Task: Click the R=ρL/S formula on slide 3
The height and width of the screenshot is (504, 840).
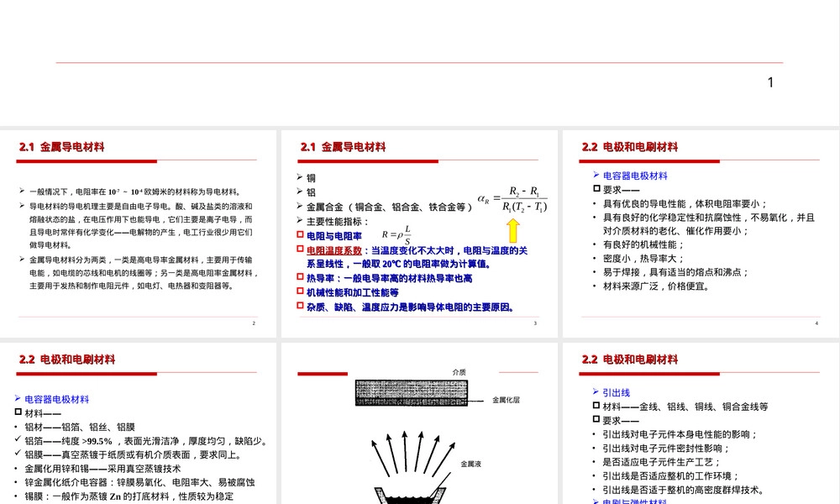Action: pos(396,234)
